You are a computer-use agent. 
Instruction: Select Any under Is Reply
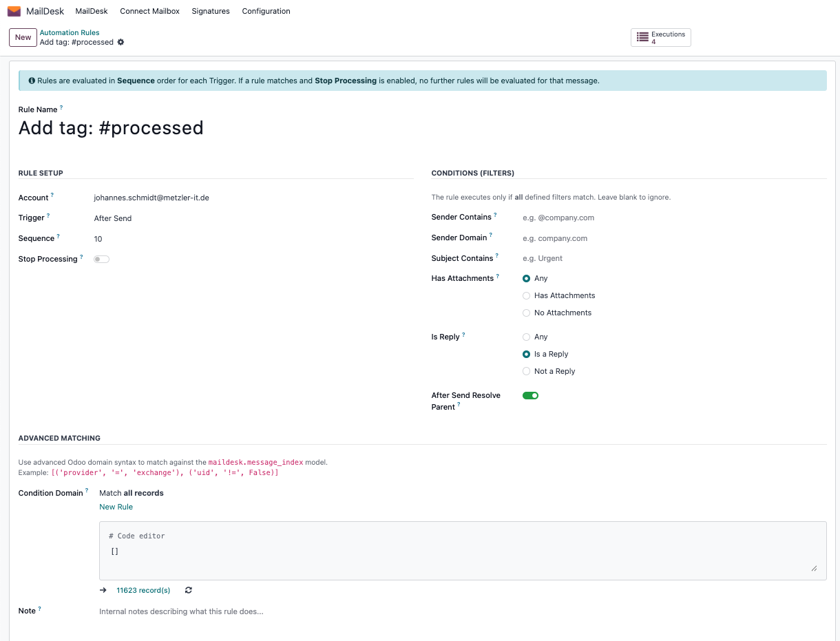pos(527,337)
